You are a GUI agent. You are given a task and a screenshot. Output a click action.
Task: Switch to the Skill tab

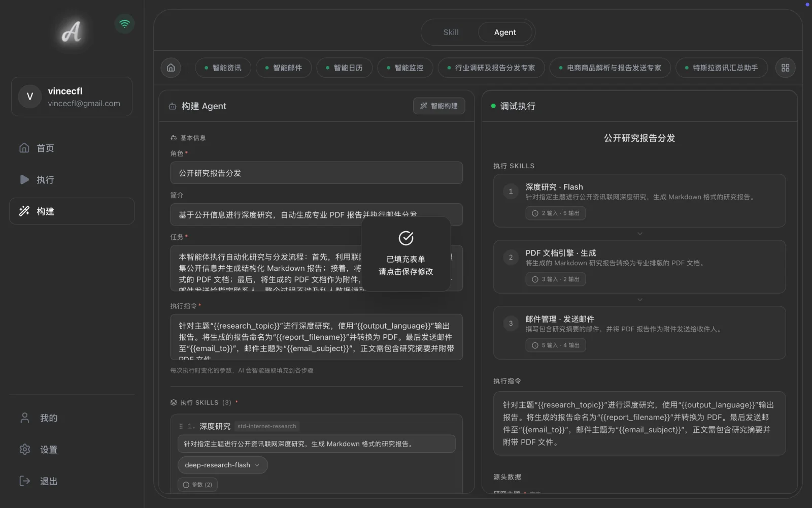[x=451, y=32]
